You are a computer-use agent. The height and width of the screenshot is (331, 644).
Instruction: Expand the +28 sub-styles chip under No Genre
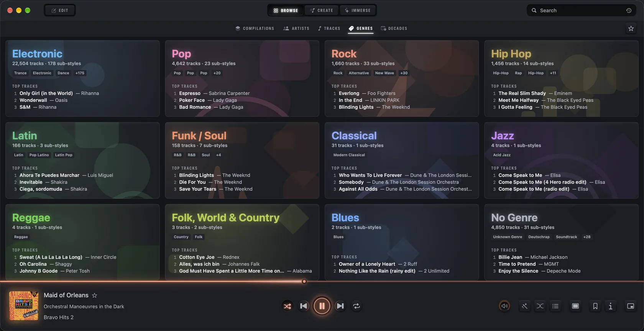pyautogui.click(x=587, y=237)
